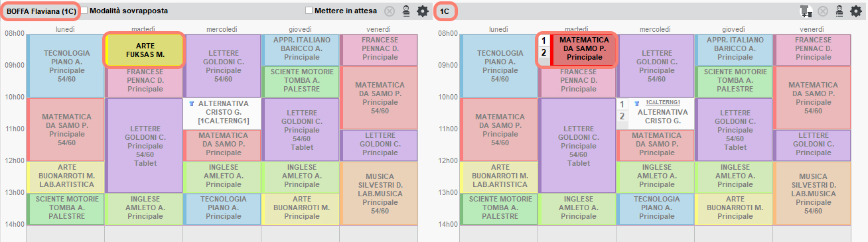Image resolution: width=868 pixels, height=242 pixels.
Task: Select week number 1 beside Matematica Tuesday
Action: 543,40
